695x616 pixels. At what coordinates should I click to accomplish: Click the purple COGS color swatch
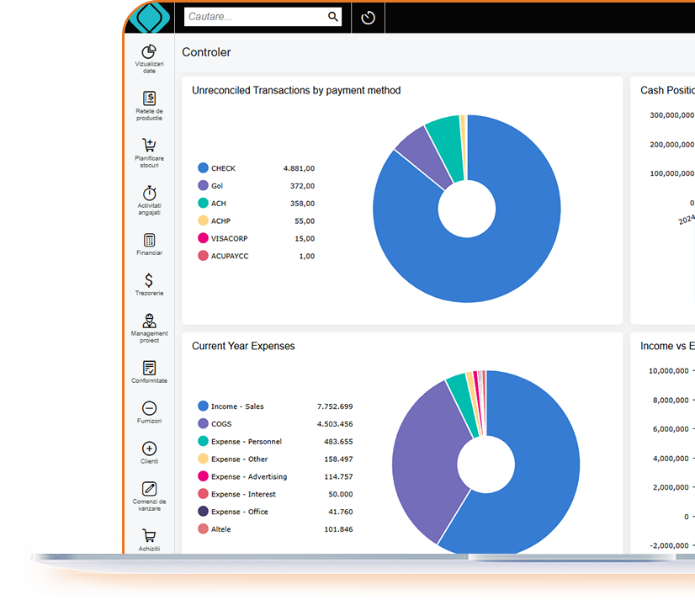click(204, 424)
